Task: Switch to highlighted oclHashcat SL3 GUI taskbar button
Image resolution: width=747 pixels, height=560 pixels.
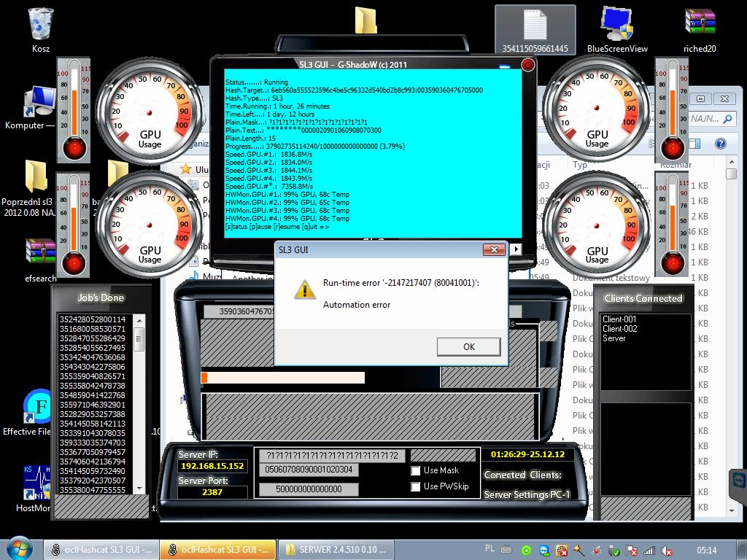Action: pos(217,550)
